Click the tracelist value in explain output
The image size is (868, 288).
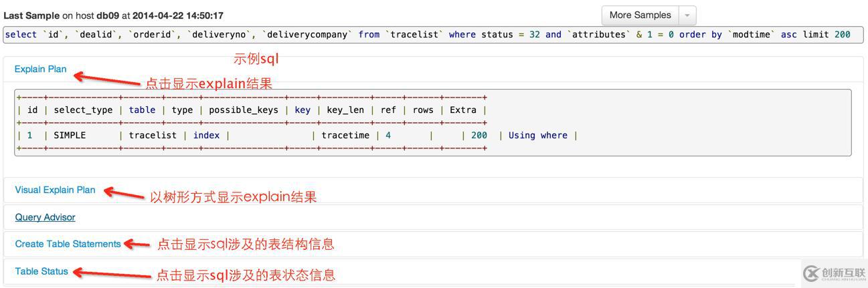153,136
